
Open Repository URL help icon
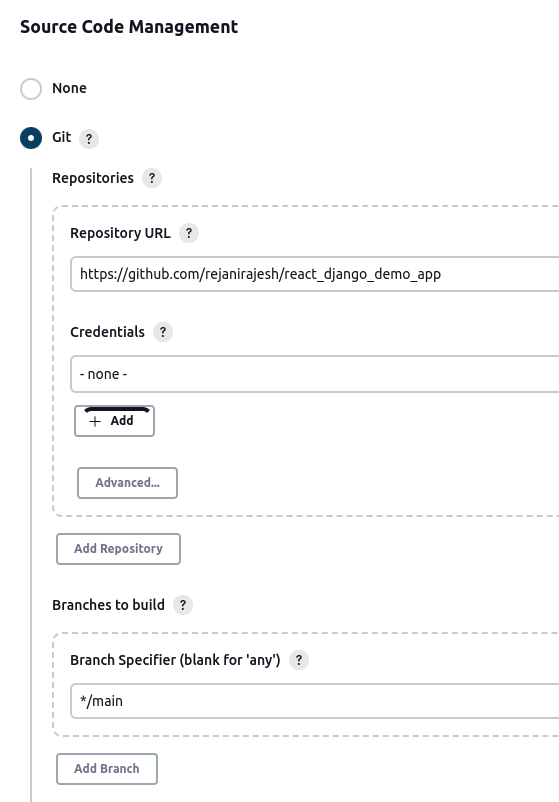[x=189, y=233]
